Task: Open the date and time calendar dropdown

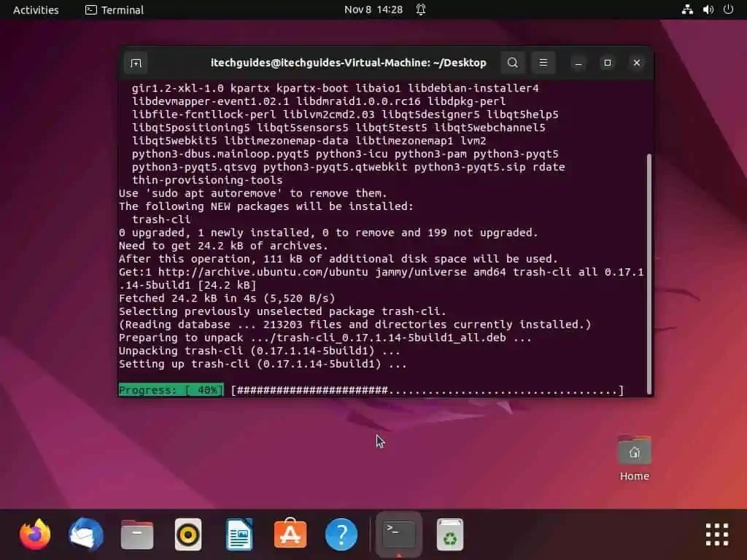Action: [x=373, y=9]
